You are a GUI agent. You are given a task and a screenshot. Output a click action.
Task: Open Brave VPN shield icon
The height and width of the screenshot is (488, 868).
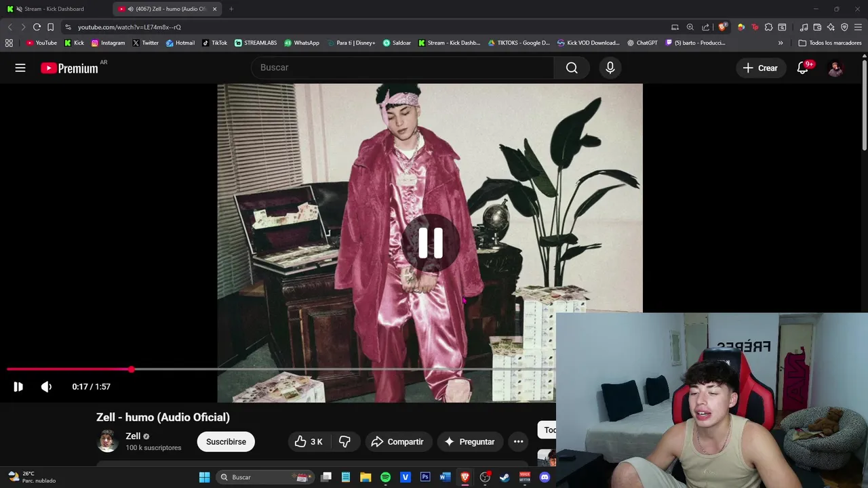click(844, 27)
